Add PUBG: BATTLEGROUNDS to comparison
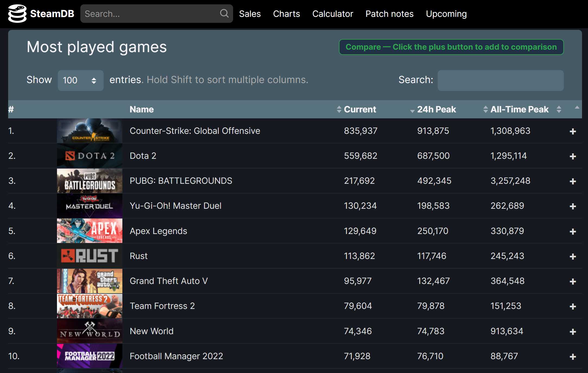 point(573,181)
